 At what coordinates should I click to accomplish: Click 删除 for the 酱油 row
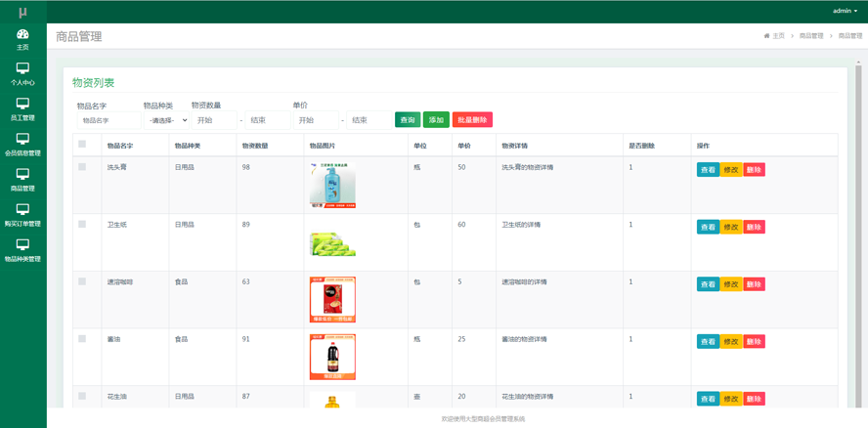point(754,342)
